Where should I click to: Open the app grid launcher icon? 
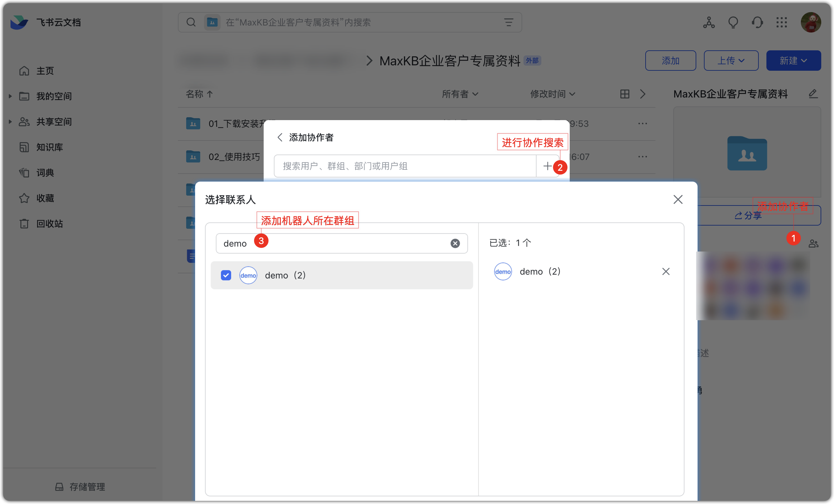[x=781, y=23]
